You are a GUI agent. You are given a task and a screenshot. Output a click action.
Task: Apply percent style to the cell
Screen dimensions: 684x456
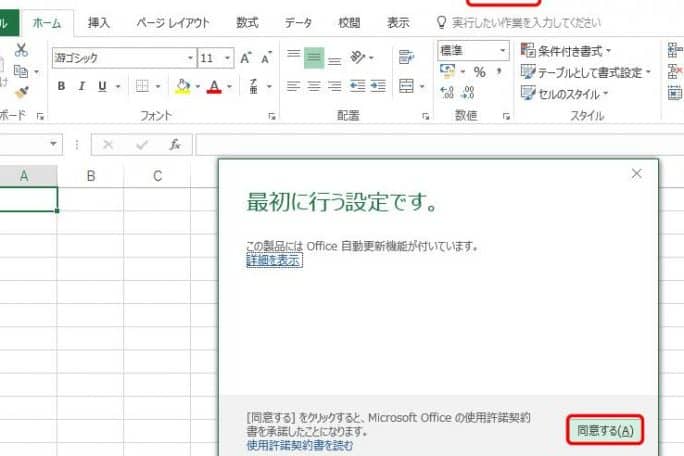[479, 72]
